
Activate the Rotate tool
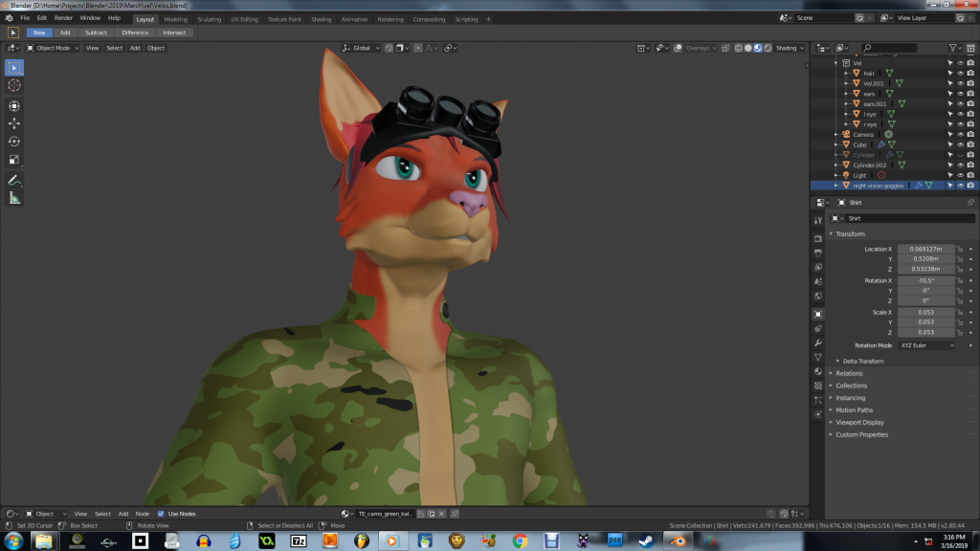point(14,142)
